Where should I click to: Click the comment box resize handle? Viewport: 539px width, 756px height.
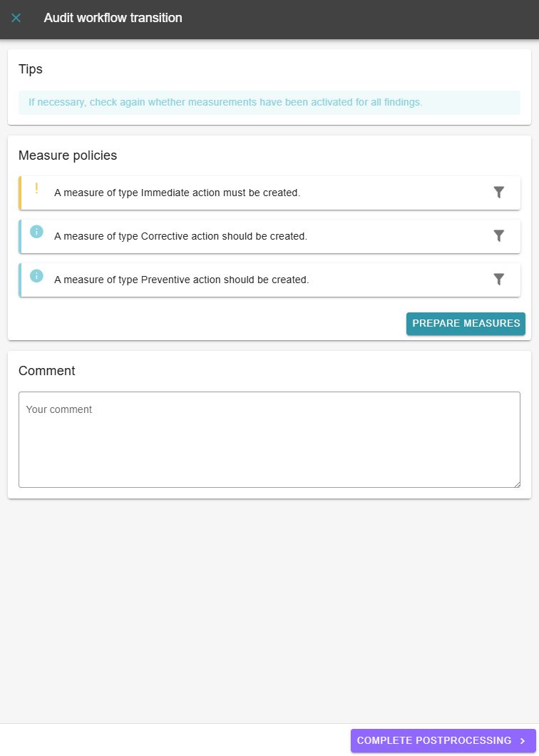[516, 484]
